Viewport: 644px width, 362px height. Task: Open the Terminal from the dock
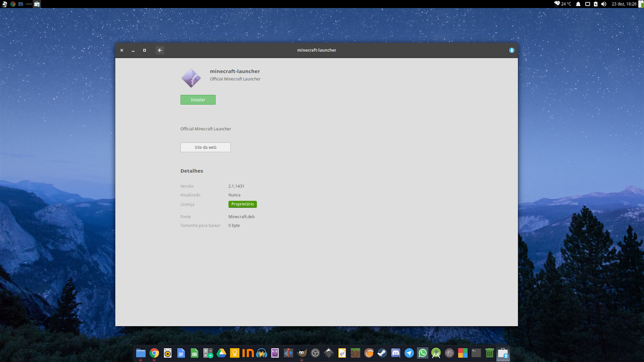[x=476, y=353]
